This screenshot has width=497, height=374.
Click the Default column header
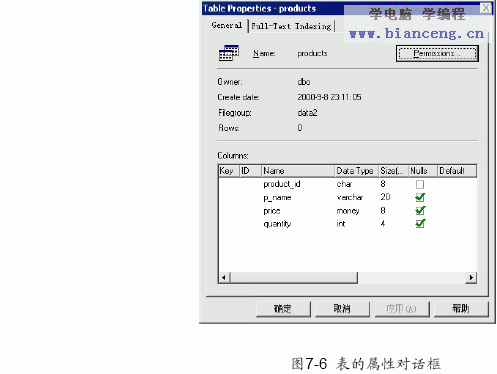click(x=457, y=171)
